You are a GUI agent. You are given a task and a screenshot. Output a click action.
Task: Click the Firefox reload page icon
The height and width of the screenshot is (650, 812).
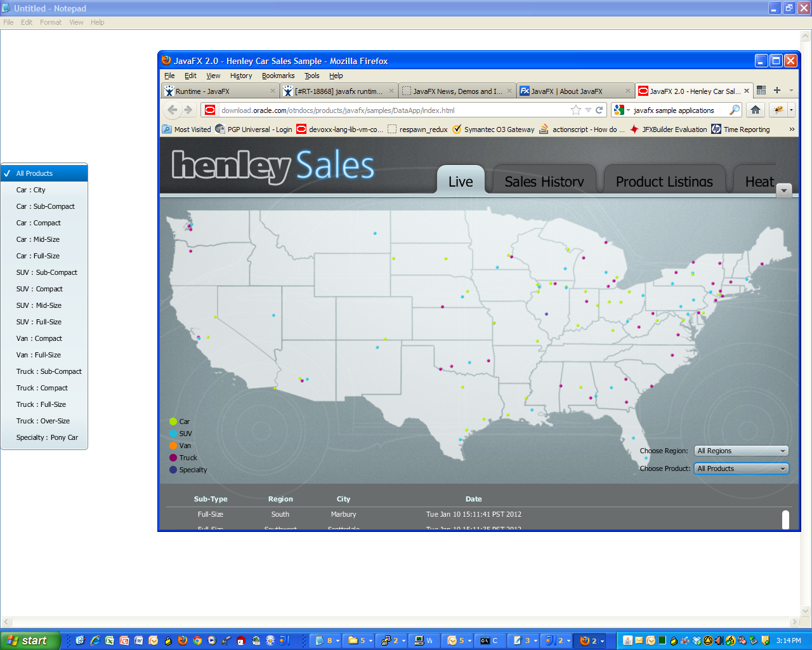coord(599,110)
